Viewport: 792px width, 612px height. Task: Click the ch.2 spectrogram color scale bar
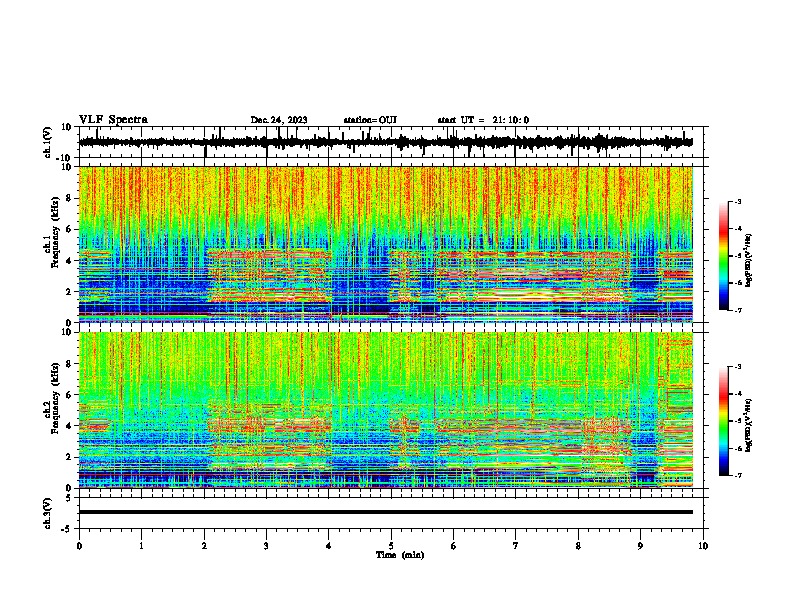tap(724, 421)
